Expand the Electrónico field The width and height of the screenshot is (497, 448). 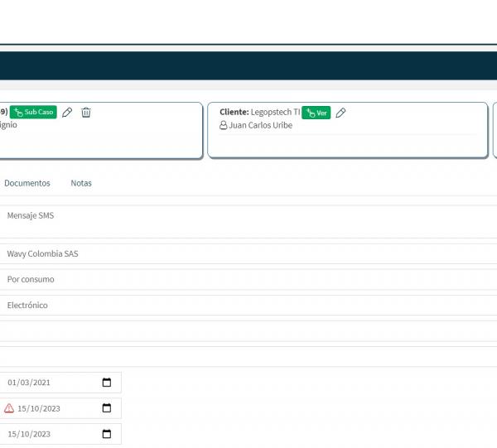pyautogui.click(x=248, y=306)
